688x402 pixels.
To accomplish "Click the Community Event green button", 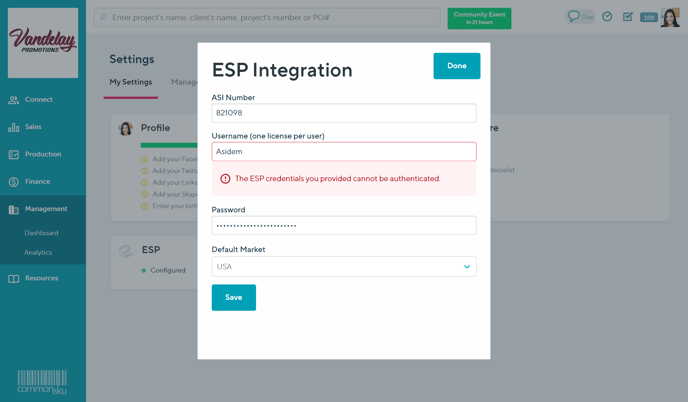I will [x=479, y=18].
